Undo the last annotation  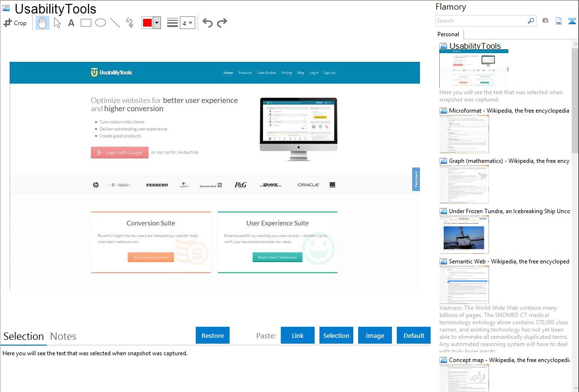pos(207,23)
